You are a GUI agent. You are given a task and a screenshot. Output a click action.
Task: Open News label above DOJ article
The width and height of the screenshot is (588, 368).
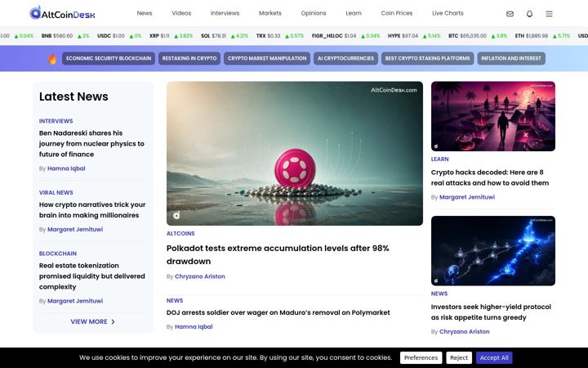[x=175, y=301]
